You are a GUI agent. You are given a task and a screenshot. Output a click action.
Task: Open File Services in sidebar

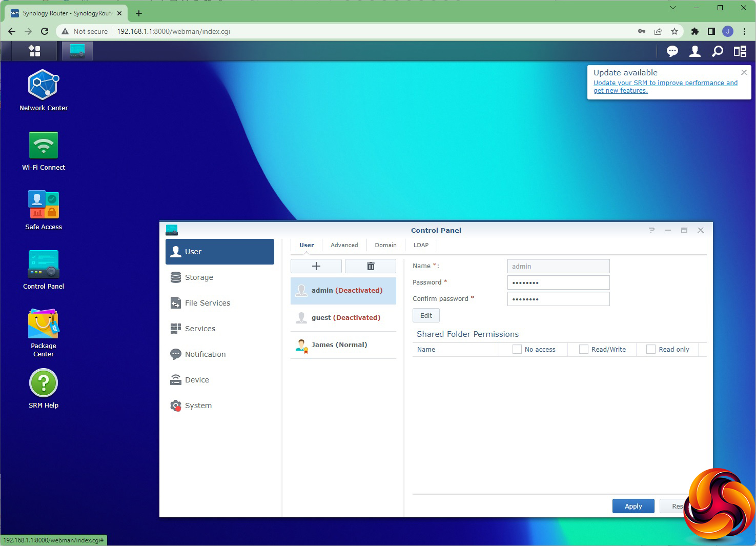220,303
